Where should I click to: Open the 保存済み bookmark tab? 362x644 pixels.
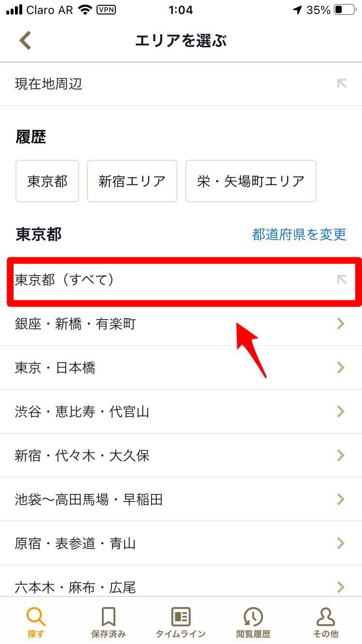click(108, 617)
